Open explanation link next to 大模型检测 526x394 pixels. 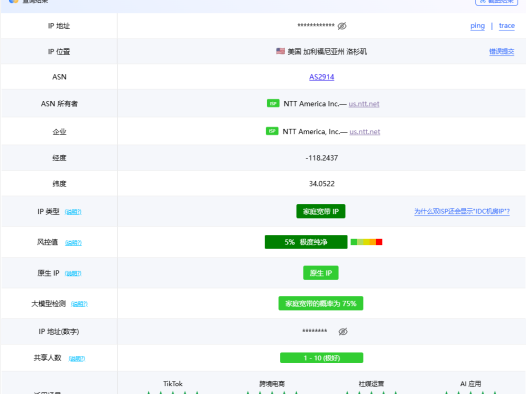[x=79, y=304]
